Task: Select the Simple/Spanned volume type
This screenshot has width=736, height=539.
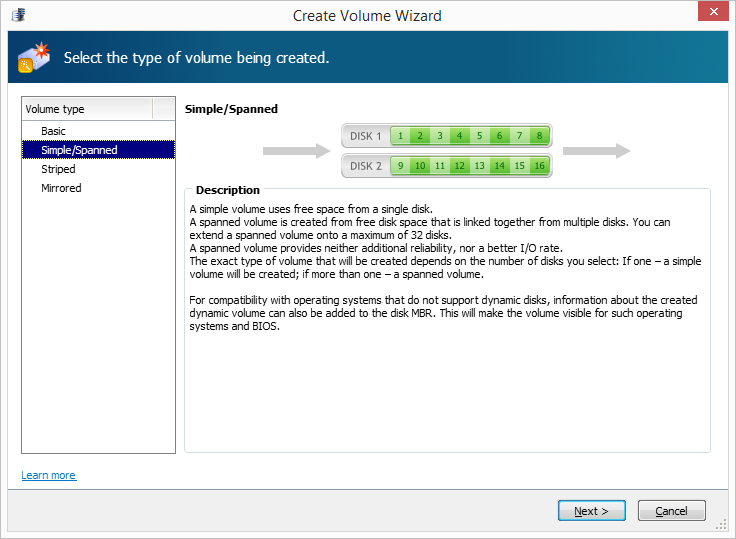Action: [x=79, y=150]
